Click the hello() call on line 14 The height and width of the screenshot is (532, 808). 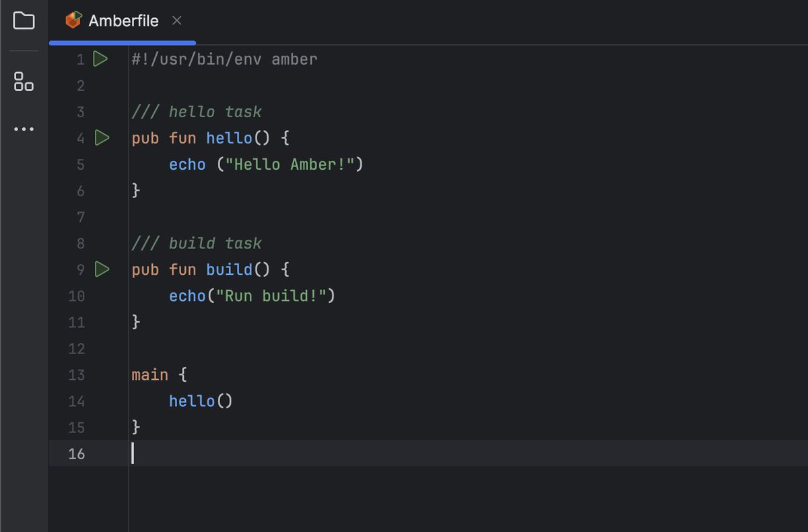pos(201,401)
